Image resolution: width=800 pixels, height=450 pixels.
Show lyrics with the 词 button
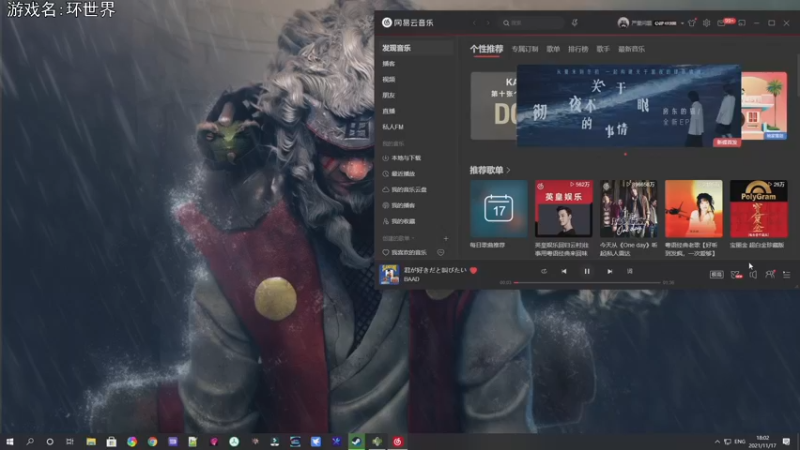pos(630,271)
